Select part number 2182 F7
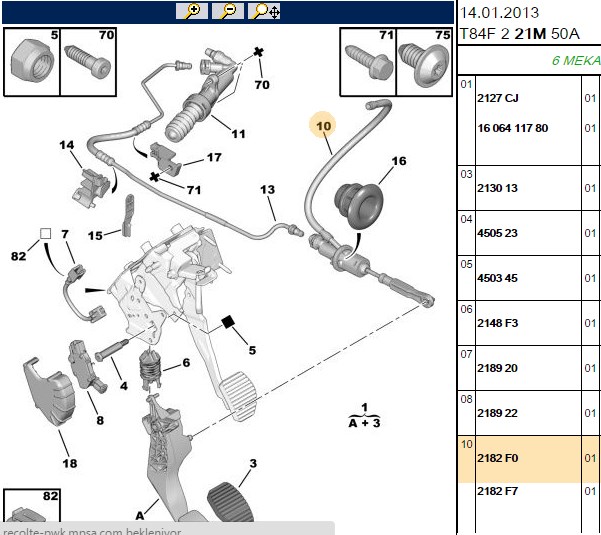 (x=497, y=491)
